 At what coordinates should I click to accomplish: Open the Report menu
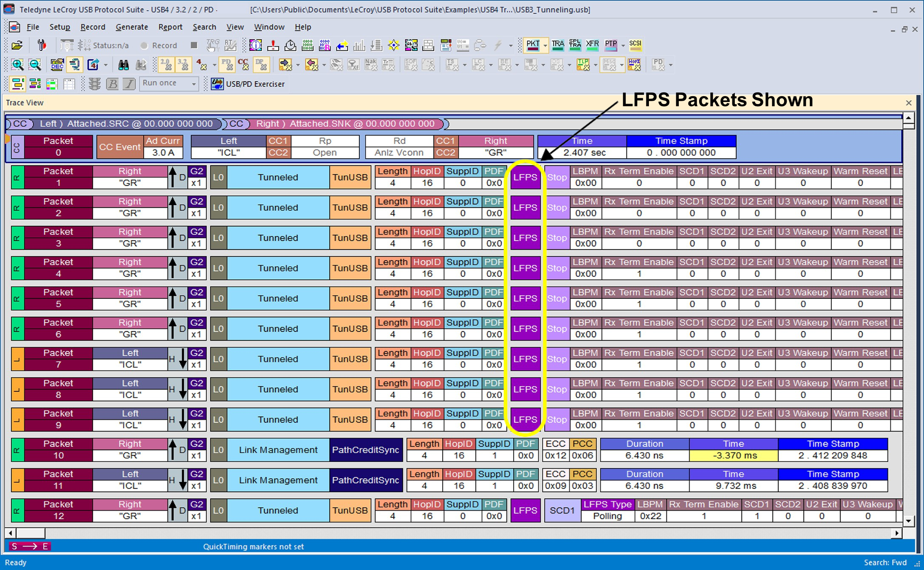[170, 27]
